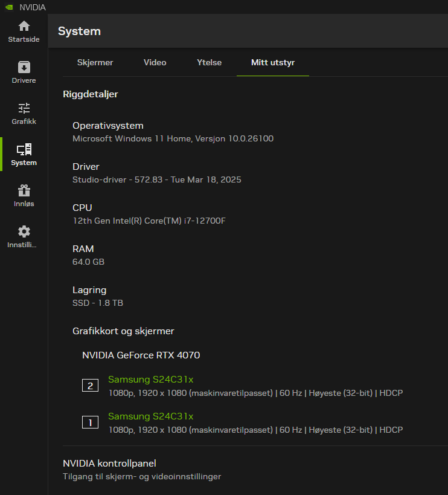The image size is (448, 495).
Task: Select the Grafikk sliders icon
Action: (x=24, y=108)
